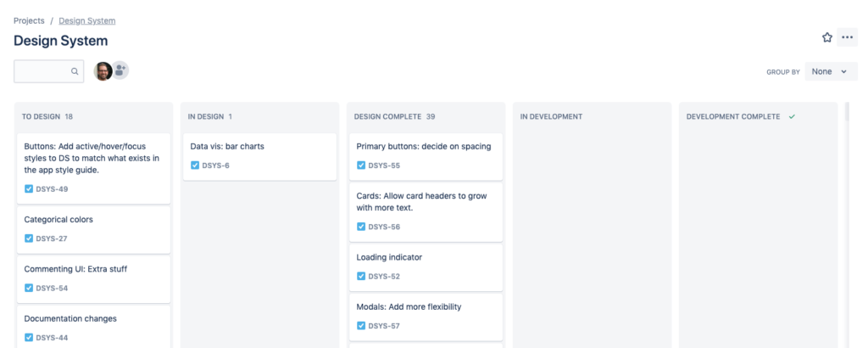The image size is (868, 348).
Task: Click the task type icon beside DSYS-49
Action: pyautogui.click(x=29, y=189)
